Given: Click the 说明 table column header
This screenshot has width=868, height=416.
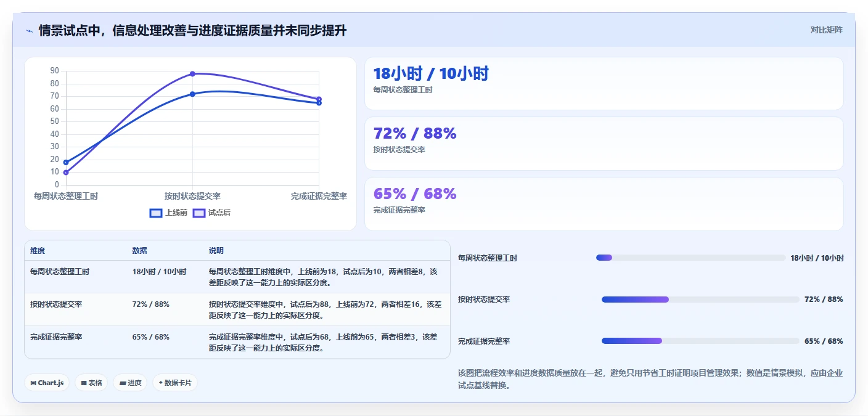Looking at the screenshot, I should tap(216, 251).
